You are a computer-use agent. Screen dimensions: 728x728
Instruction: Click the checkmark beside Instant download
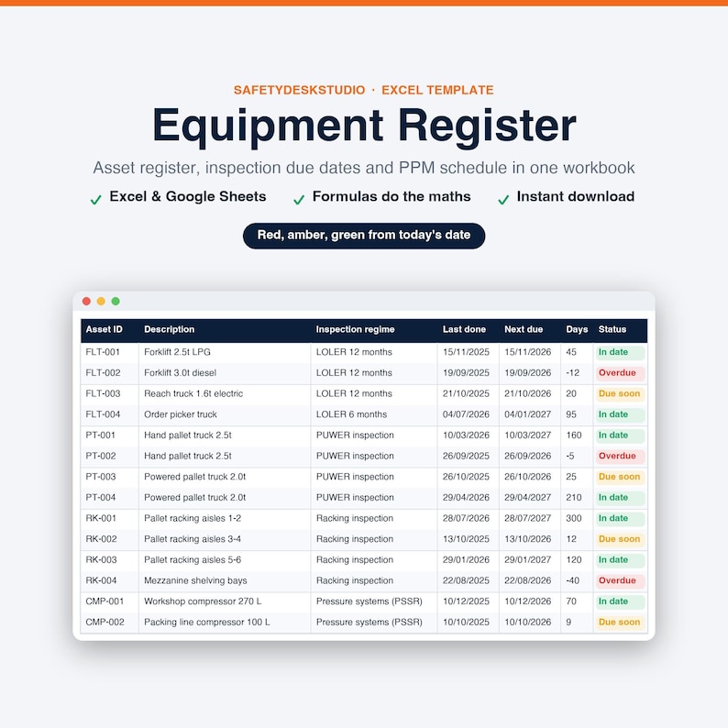(x=503, y=200)
